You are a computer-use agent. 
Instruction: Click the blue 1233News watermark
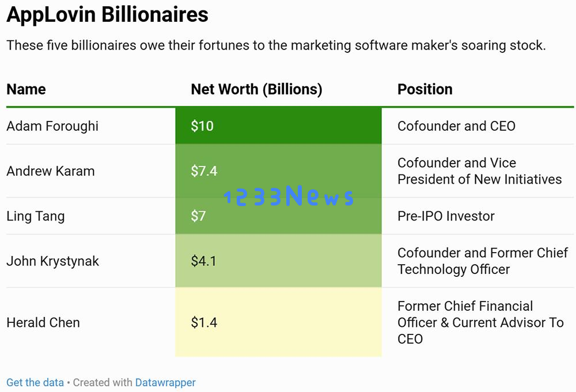pyautogui.click(x=289, y=195)
